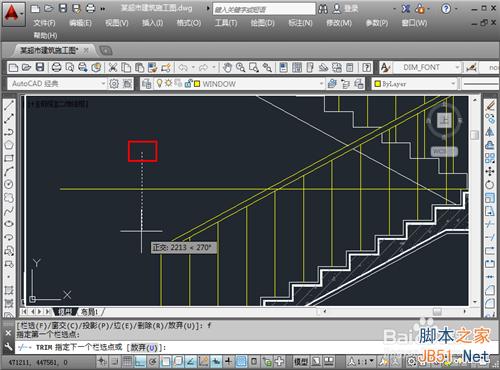Activate the Circle draw tool
Screen dimensions: 500x370
pos(9,184)
